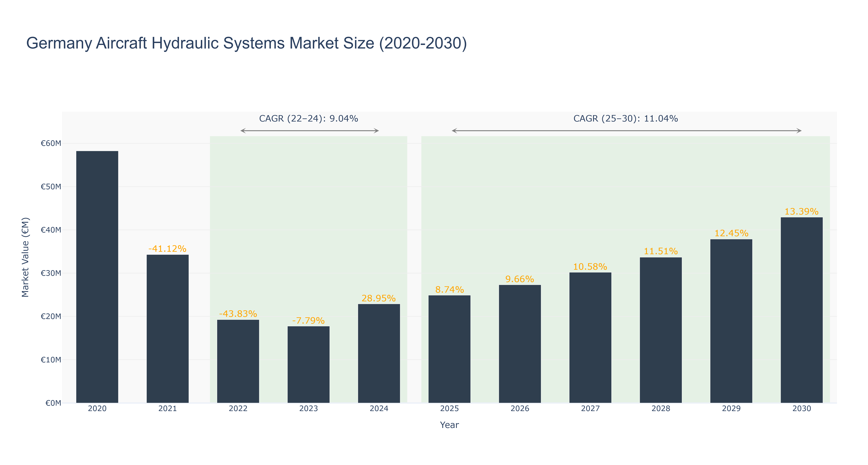Click the 'CAGR (22–24): 9.04%' annotation
The width and height of the screenshot is (868, 465).
308,119
